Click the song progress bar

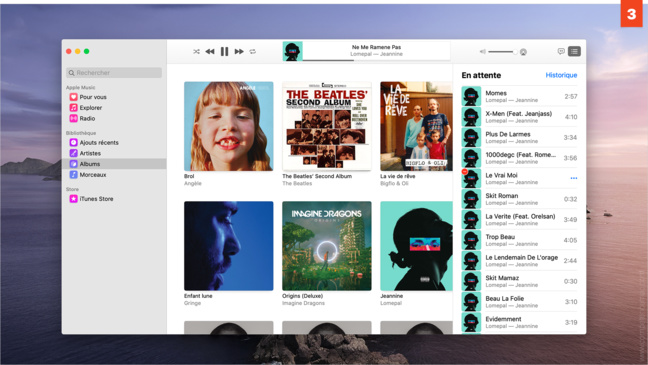pyautogui.click(x=376, y=60)
